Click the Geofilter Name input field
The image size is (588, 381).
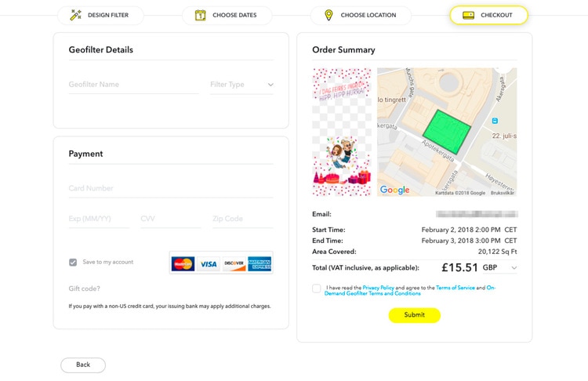[133, 85]
